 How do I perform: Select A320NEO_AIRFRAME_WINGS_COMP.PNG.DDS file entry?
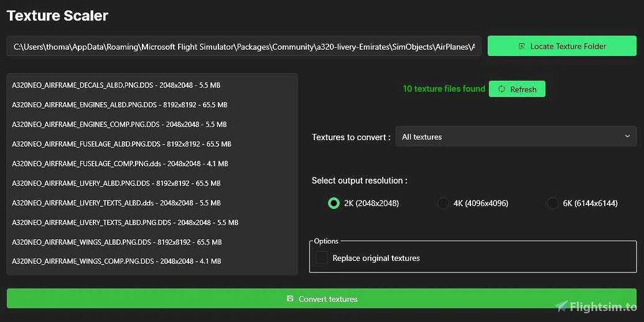point(152,261)
